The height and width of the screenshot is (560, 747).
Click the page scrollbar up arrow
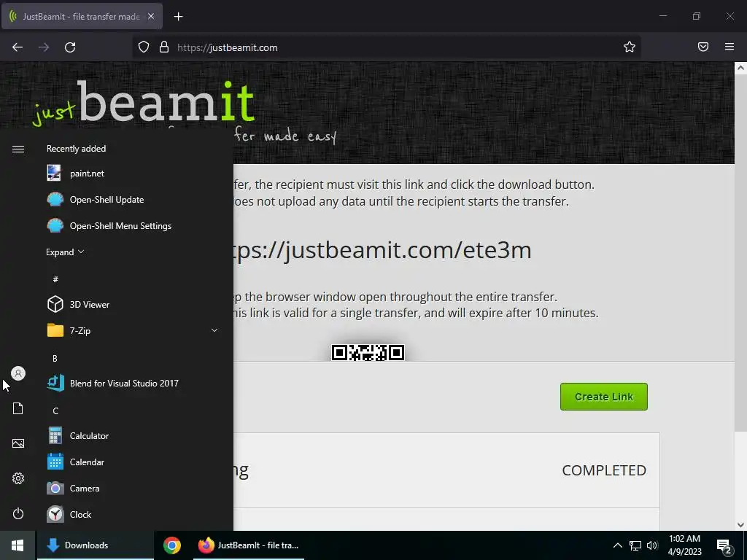click(740, 68)
